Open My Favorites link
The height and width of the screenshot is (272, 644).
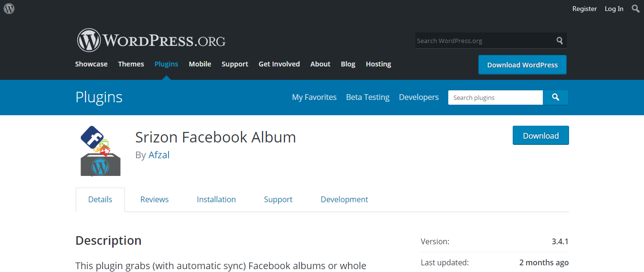314,97
